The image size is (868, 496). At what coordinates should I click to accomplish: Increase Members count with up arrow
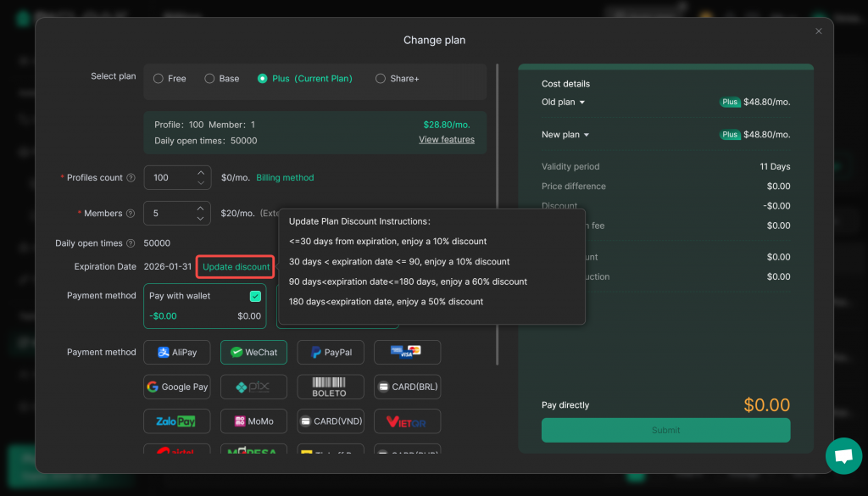200,209
